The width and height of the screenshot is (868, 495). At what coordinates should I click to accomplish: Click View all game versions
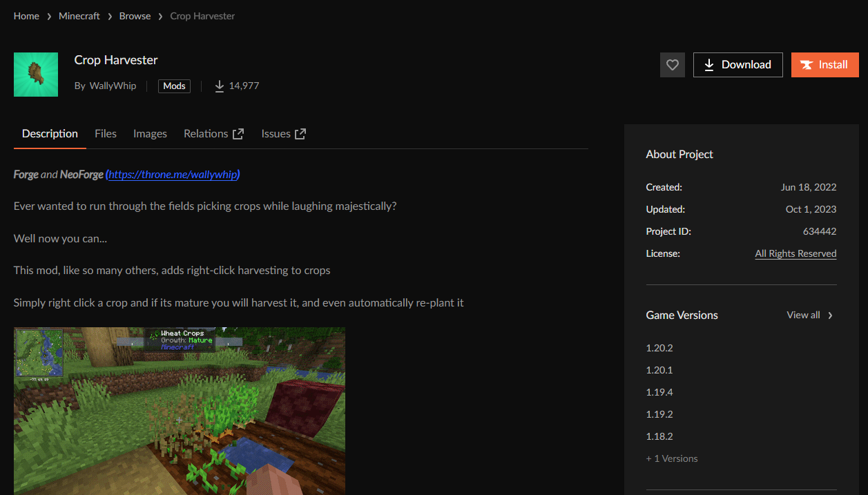point(803,315)
